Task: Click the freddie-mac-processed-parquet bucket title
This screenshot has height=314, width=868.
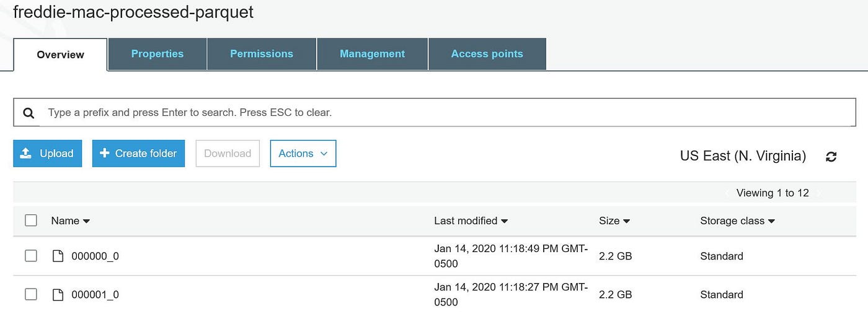Action: coord(133,12)
